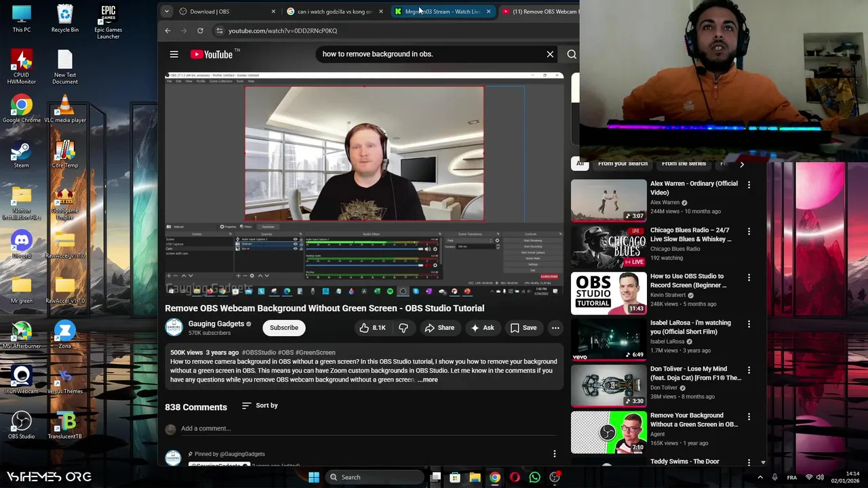Show more filter chips with right arrow
Viewport: 868px width, 488px height.
pos(742,164)
